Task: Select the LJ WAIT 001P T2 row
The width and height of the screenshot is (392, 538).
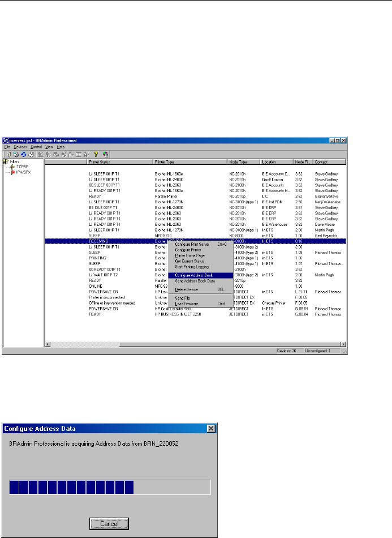Action: (195, 275)
